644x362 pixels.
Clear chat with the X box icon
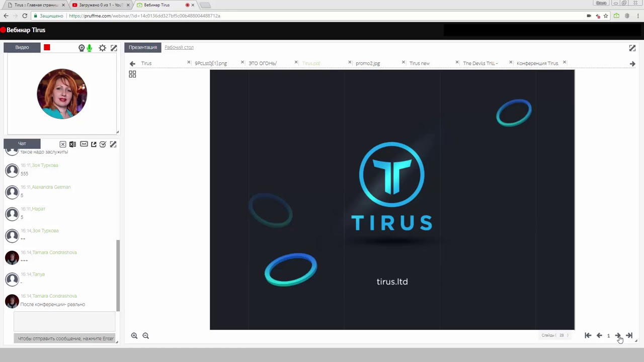pyautogui.click(x=63, y=144)
